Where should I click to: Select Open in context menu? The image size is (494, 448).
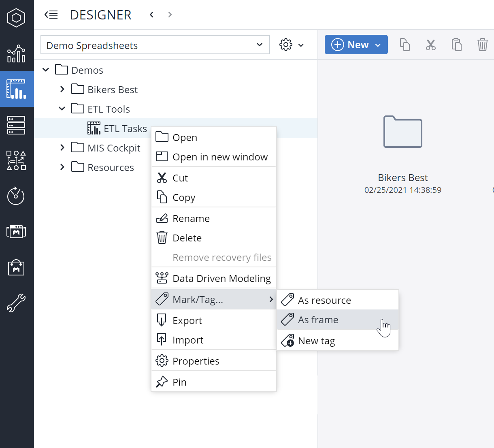214,137
